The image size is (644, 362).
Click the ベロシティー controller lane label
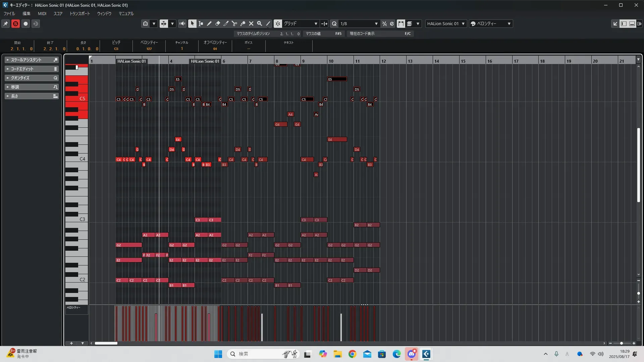(73, 307)
